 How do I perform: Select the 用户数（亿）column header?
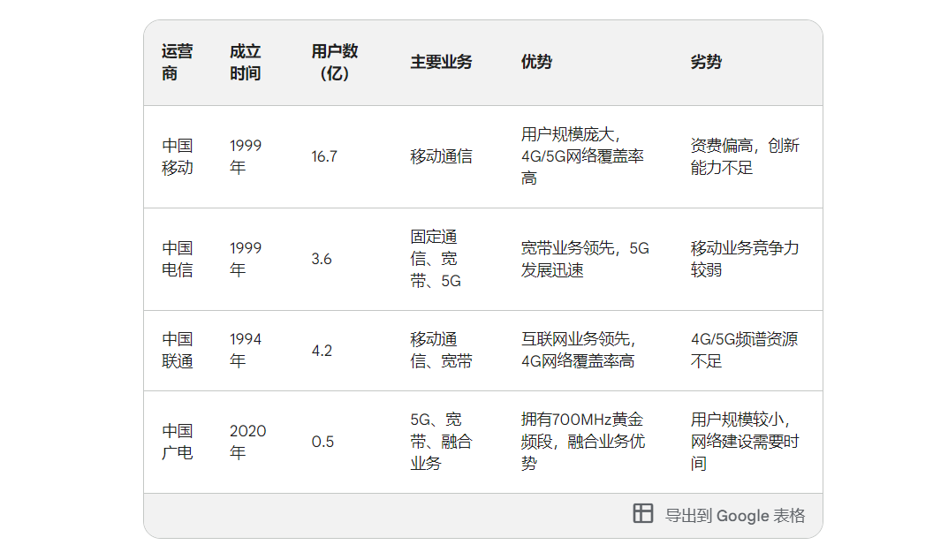[x=334, y=63]
